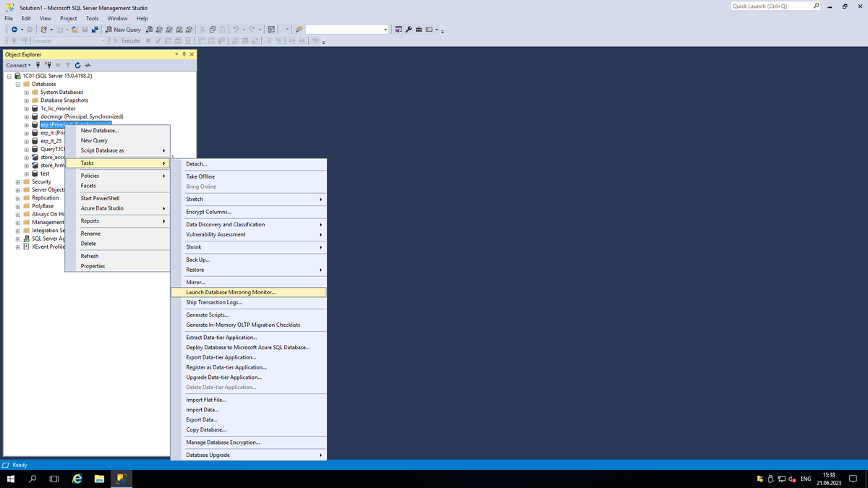Click the Execute query button

tap(127, 40)
